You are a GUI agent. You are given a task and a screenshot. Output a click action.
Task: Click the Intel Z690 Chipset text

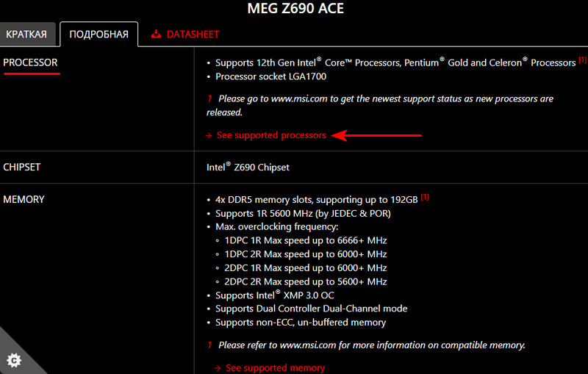click(x=248, y=167)
